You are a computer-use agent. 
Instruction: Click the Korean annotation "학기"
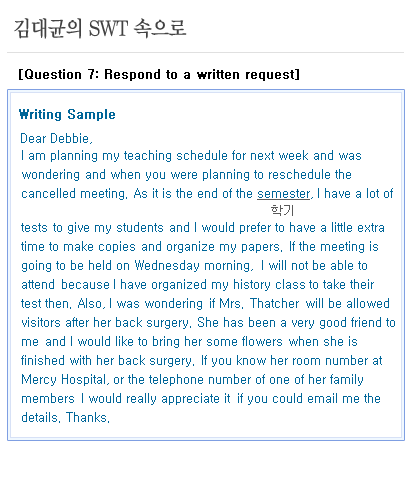click(x=282, y=210)
